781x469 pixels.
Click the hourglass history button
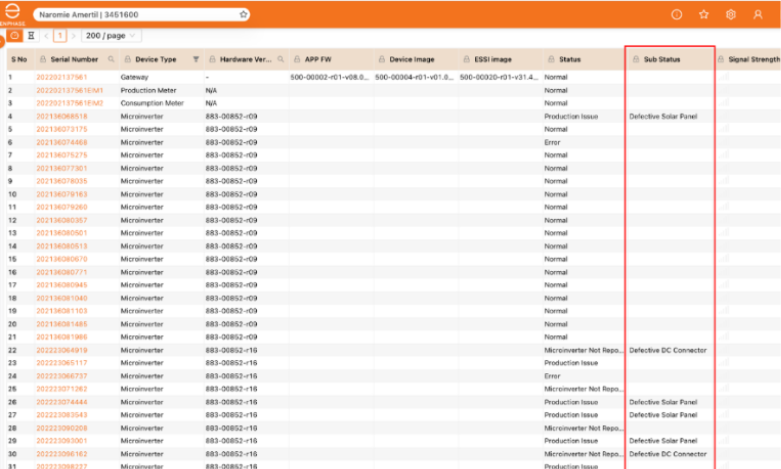(31, 35)
